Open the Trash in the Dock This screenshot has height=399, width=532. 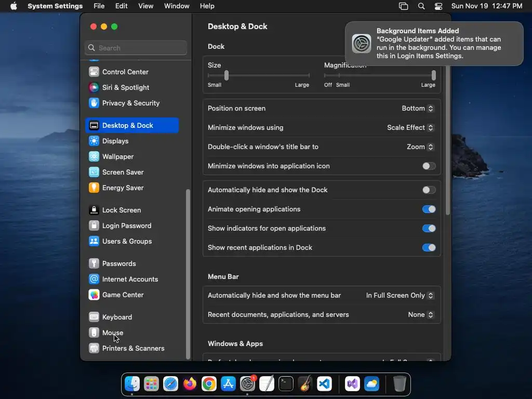(400, 384)
